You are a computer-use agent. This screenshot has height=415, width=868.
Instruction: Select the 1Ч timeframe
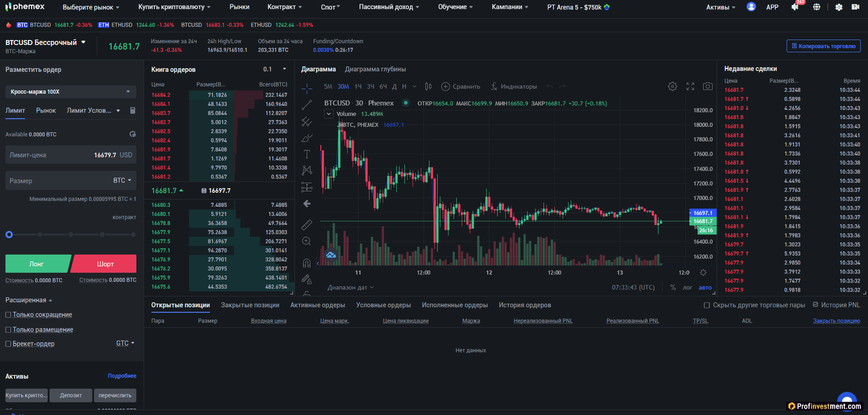[358, 86]
